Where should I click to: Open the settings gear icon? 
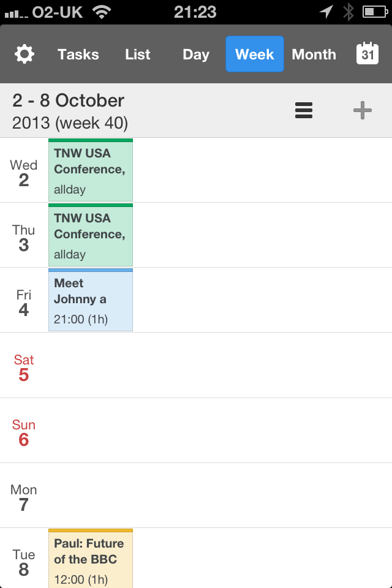(24, 54)
